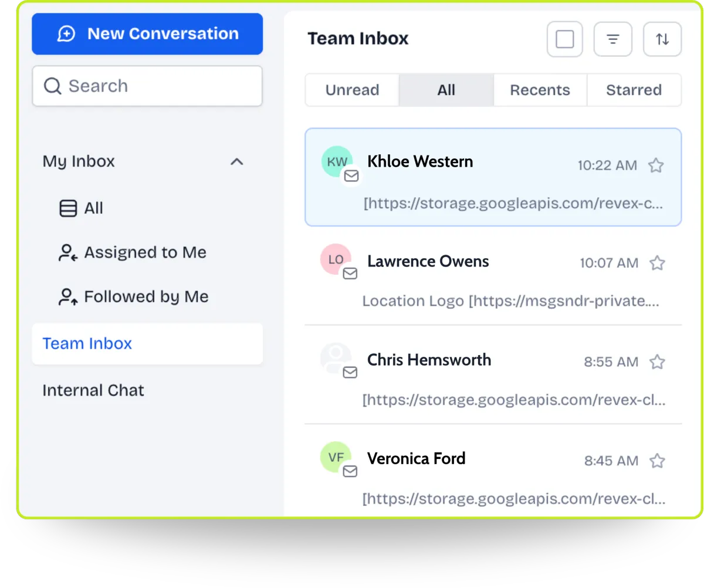The height and width of the screenshot is (588, 704).
Task: Click email icon on VF avatar
Action: click(x=350, y=471)
